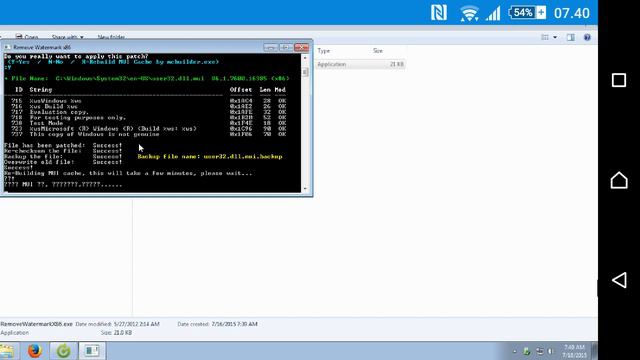Click RemoveWatermarkX86.exe name in details pane

pyautogui.click(x=36, y=324)
